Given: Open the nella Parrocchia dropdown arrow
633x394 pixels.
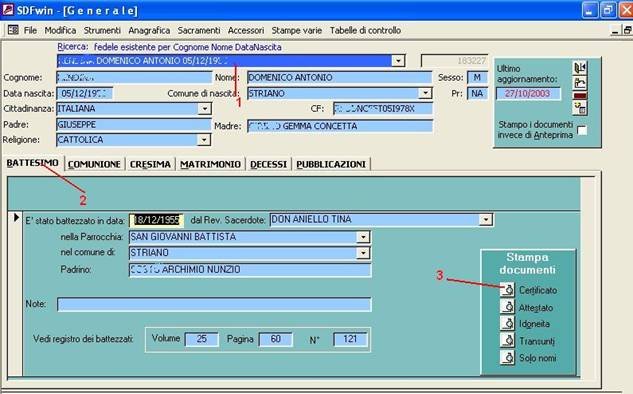Looking at the screenshot, I should click(363, 237).
